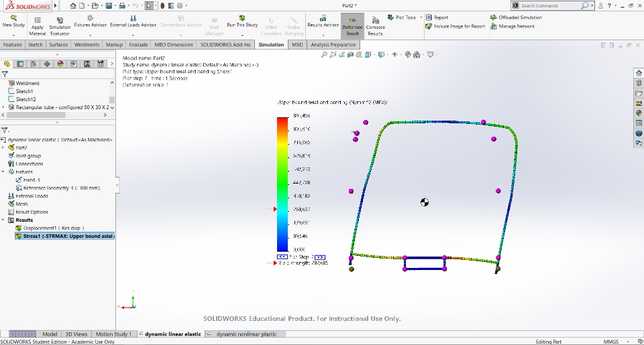Switch to the Analysis Preparation tab

click(333, 45)
